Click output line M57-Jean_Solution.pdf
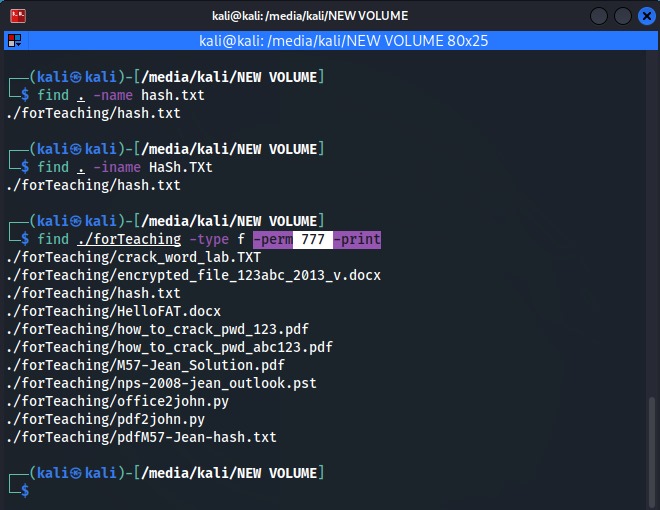Screen dimensions: 660x510 coord(146,365)
